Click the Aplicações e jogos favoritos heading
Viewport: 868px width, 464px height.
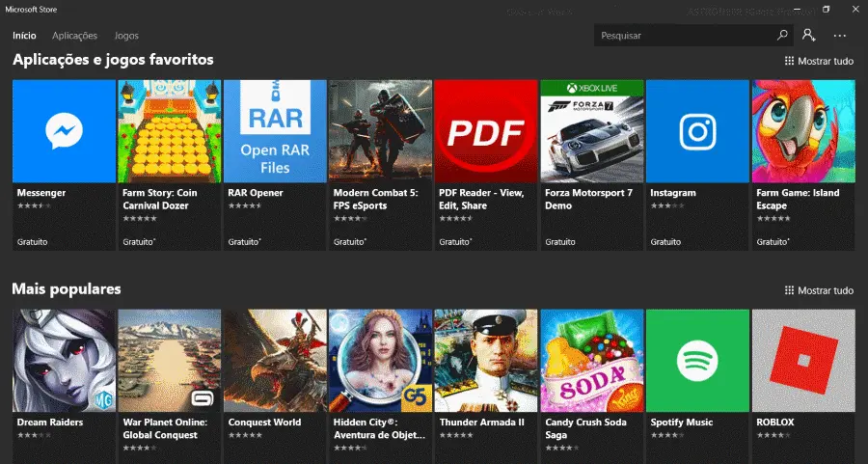[113, 60]
